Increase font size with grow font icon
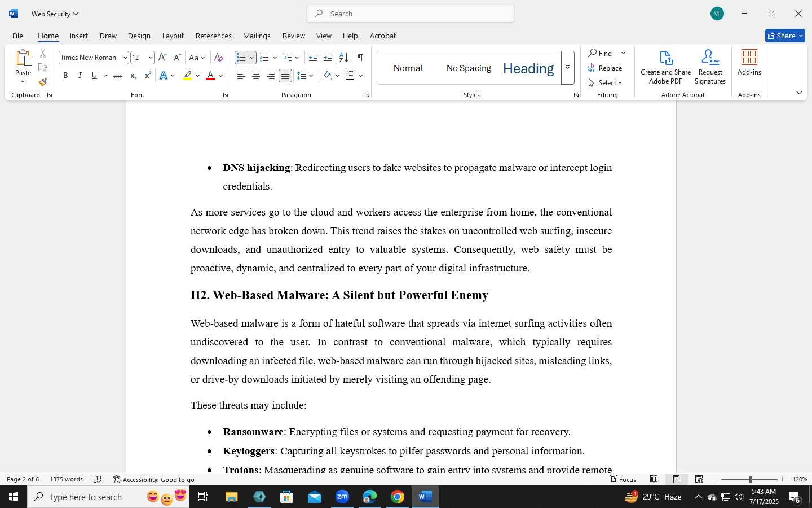The height and width of the screenshot is (508, 812). tap(162, 58)
